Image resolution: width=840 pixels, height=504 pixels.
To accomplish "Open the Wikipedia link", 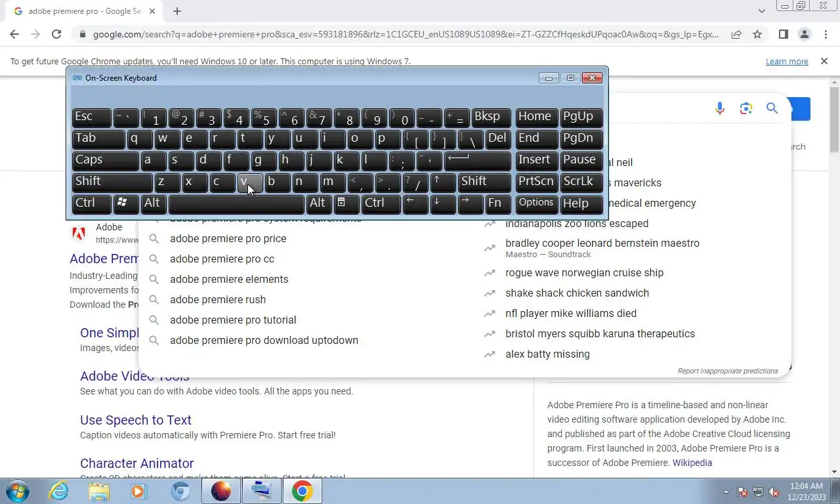I will pyautogui.click(x=692, y=463).
